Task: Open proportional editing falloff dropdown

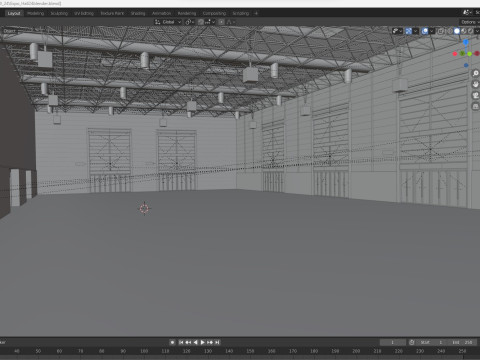Action: (231, 22)
